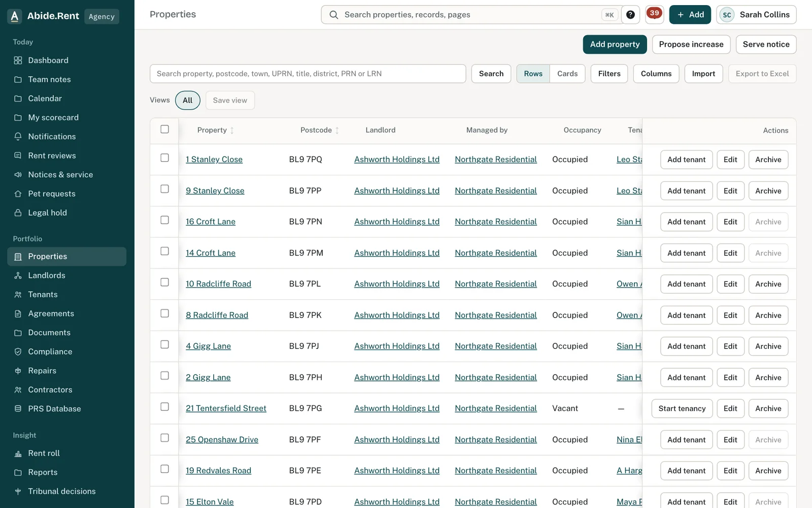Image resolution: width=812 pixels, height=508 pixels.
Task: Click Start tenancy for 21 Tentersfield Street
Action: click(x=682, y=408)
